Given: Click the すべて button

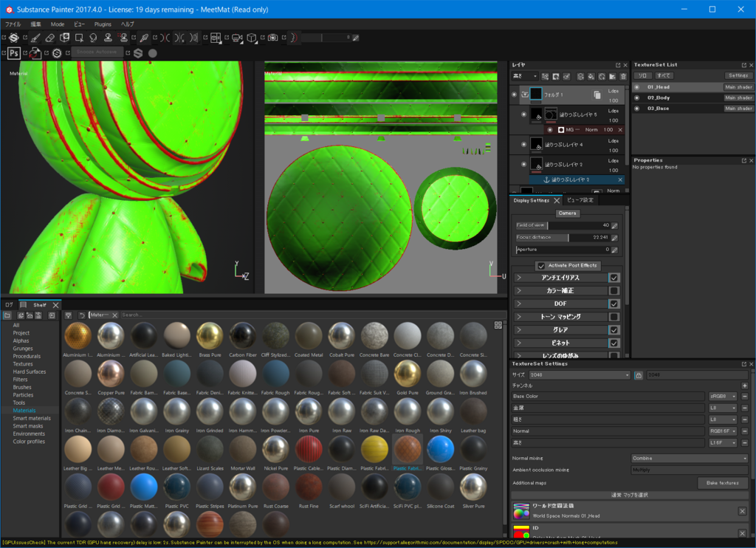Looking at the screenshot, I should (664, 76).
